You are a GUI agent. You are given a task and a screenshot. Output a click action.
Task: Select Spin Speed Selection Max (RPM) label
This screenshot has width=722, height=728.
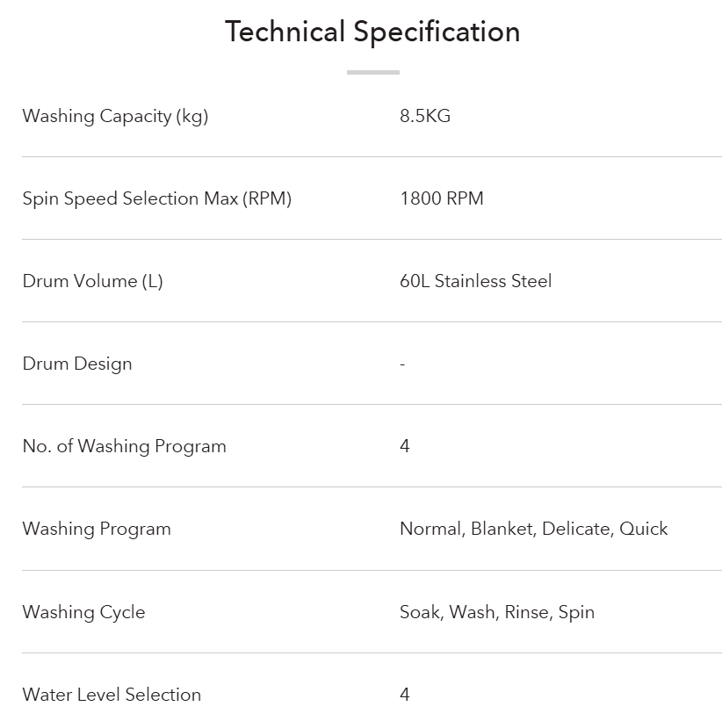coord(157,198)
